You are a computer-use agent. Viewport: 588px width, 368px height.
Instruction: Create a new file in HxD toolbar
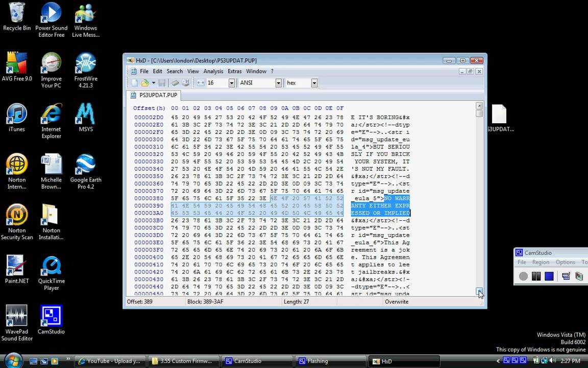point(135,83)
